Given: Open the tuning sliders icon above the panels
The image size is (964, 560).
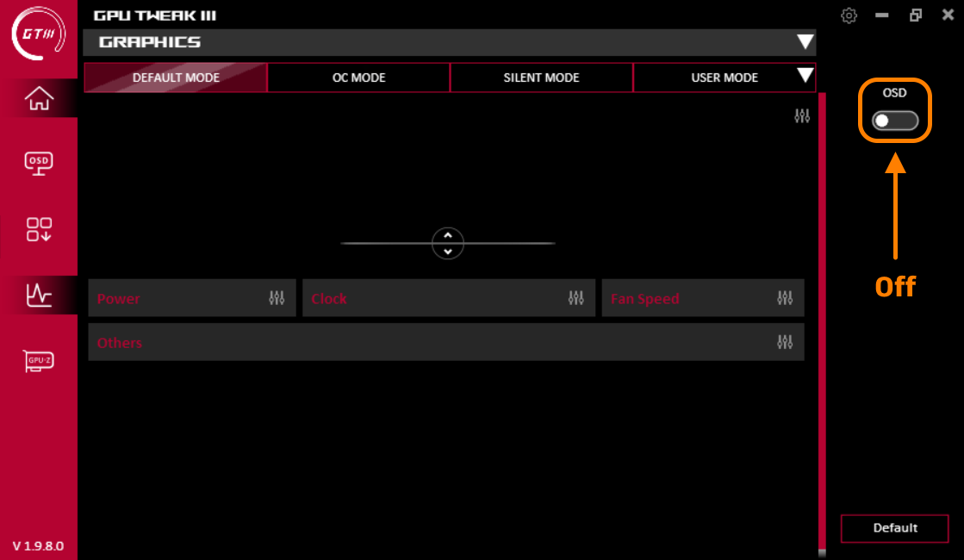Looking at the screenshot, I should point(801,115).
